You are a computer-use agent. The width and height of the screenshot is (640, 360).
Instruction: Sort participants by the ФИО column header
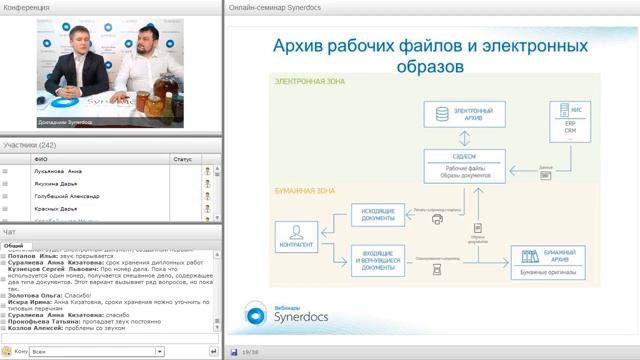pos(100,159)
